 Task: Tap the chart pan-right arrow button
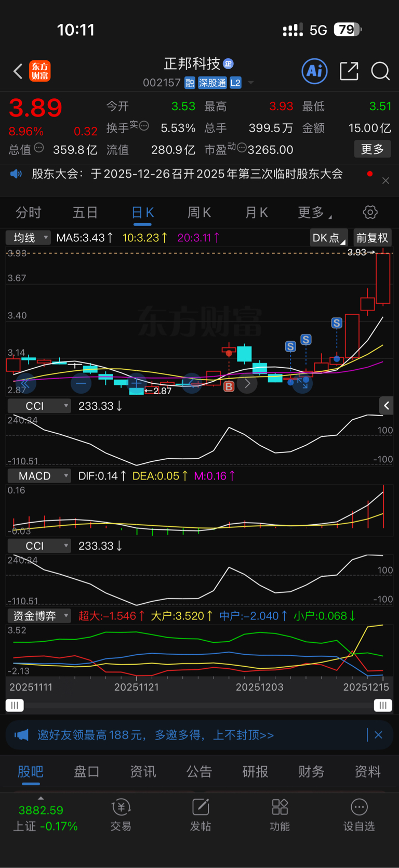coord(247,384)
